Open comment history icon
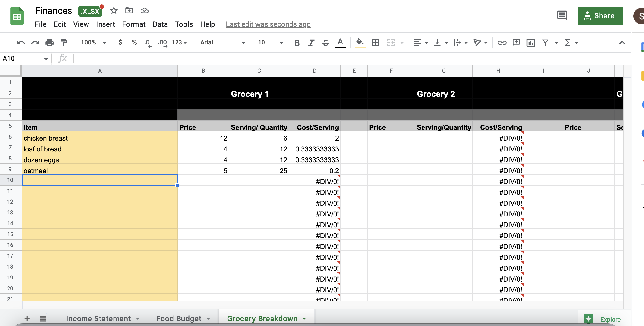Image resolution: width=644 pixels, height=326 pixels. [562, 16]
